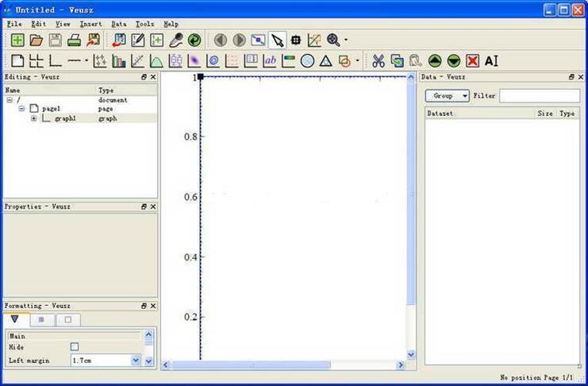Paste widget from the clipboard icon
The height and width of the screenshot is (386, 588).
pyautogui.click(x=416, y=61)
